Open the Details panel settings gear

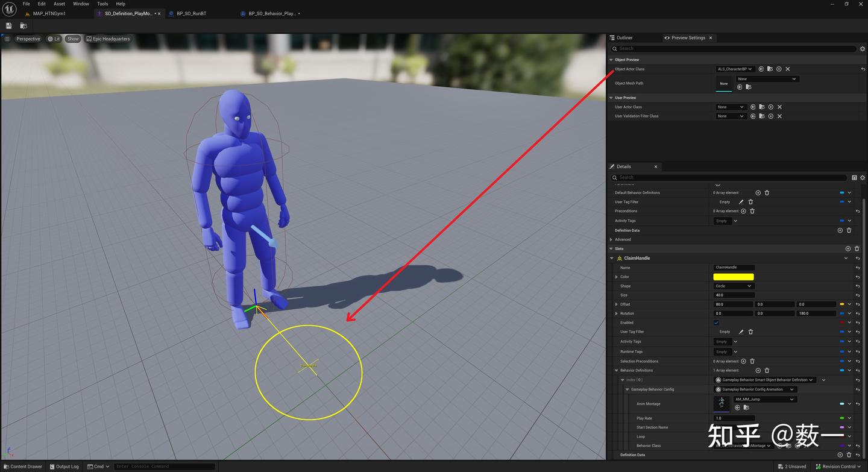click(x=862, y=177)
